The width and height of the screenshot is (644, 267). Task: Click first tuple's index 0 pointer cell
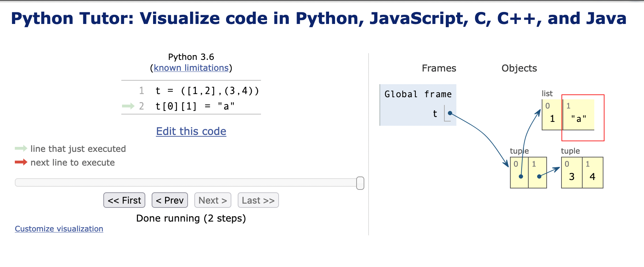pos(520,173)
